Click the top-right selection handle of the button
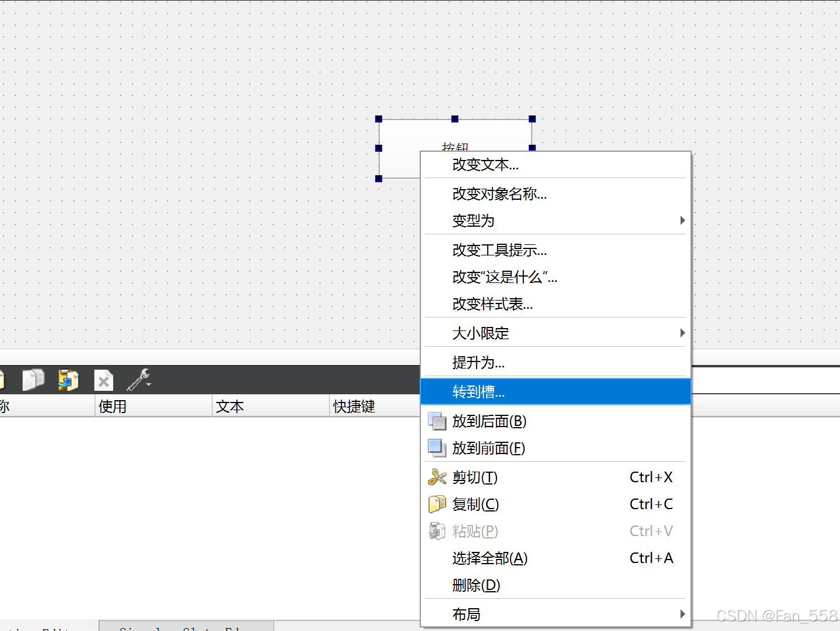840x631 pixels. (x=532, y=119)
